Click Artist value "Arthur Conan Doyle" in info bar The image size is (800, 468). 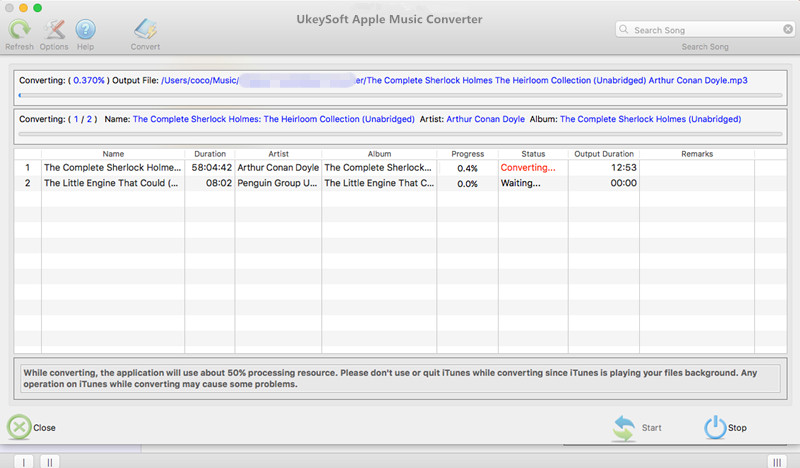click(485, 119)
